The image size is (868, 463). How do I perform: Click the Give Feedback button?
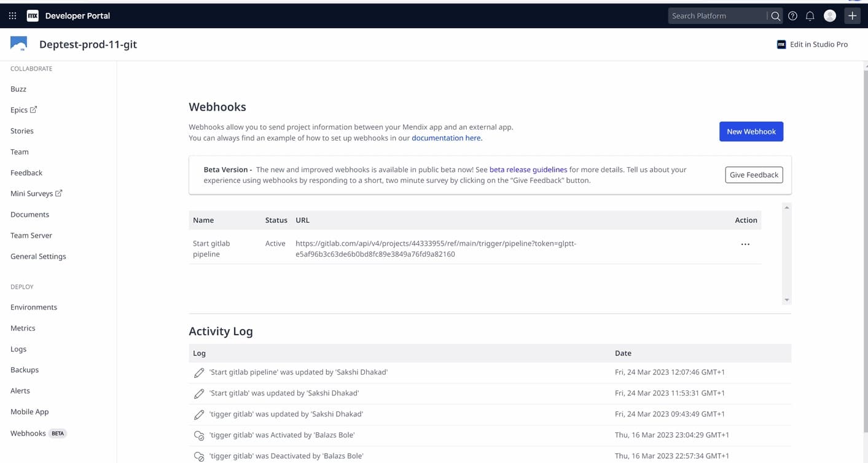754,174
